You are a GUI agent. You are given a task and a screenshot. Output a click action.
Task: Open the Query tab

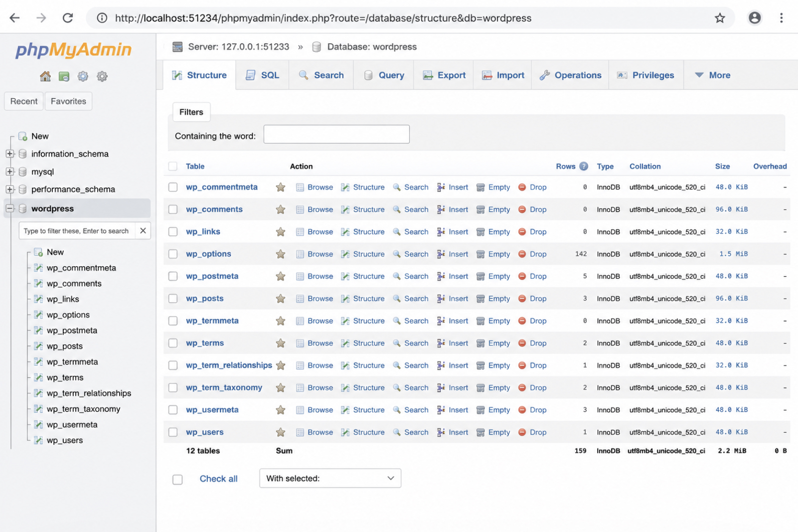384,75
